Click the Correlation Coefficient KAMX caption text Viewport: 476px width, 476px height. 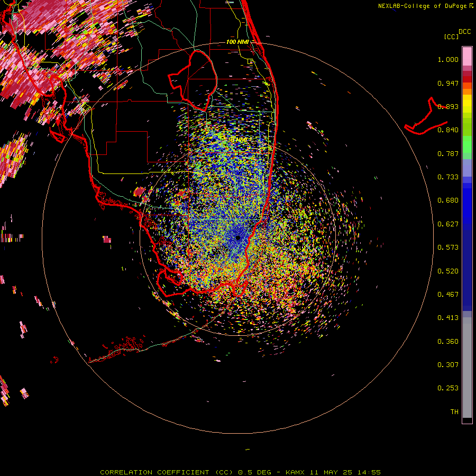pyautogui.click(x=240, y=472)
